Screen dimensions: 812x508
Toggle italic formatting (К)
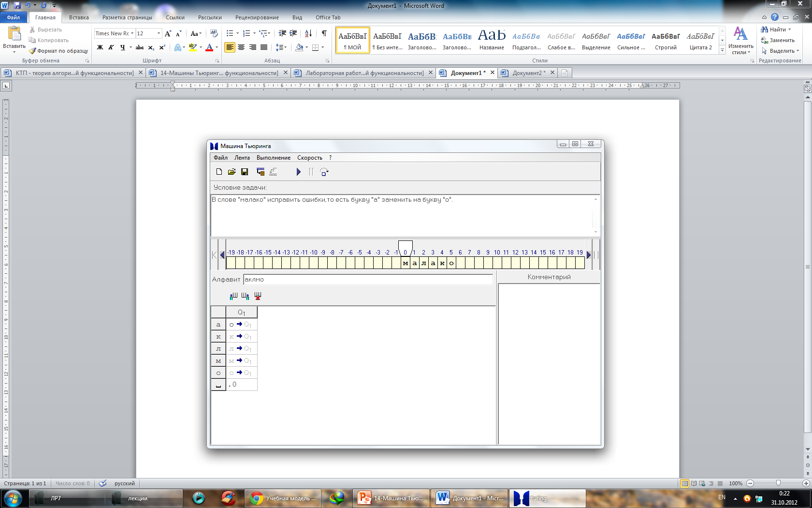111,47
